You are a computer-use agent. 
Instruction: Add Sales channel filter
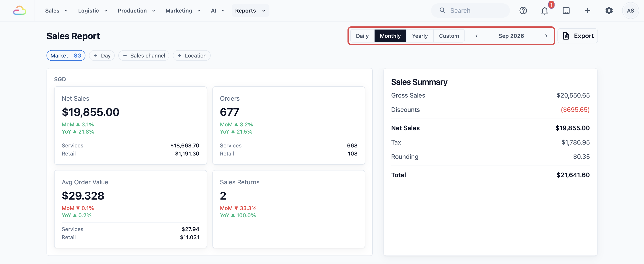coord(144,55)
